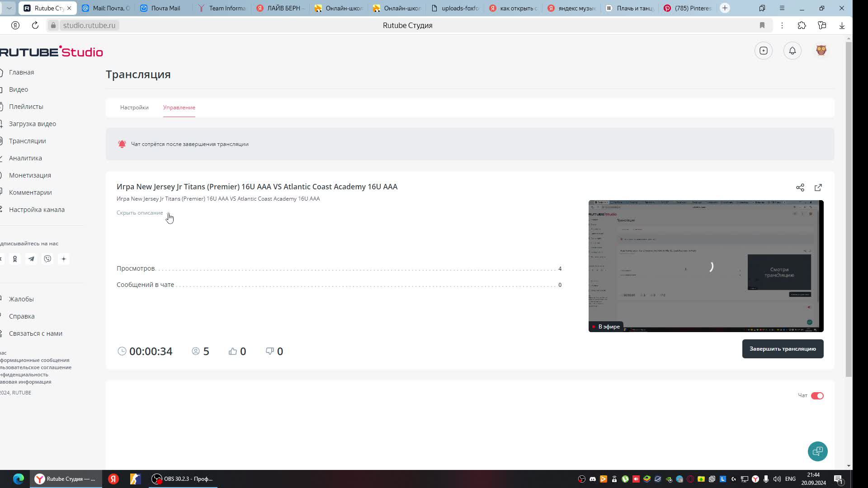Select the Управление tab
This screenshot has width=868, height=488.
pyautogui.click(x=179, y=108)
